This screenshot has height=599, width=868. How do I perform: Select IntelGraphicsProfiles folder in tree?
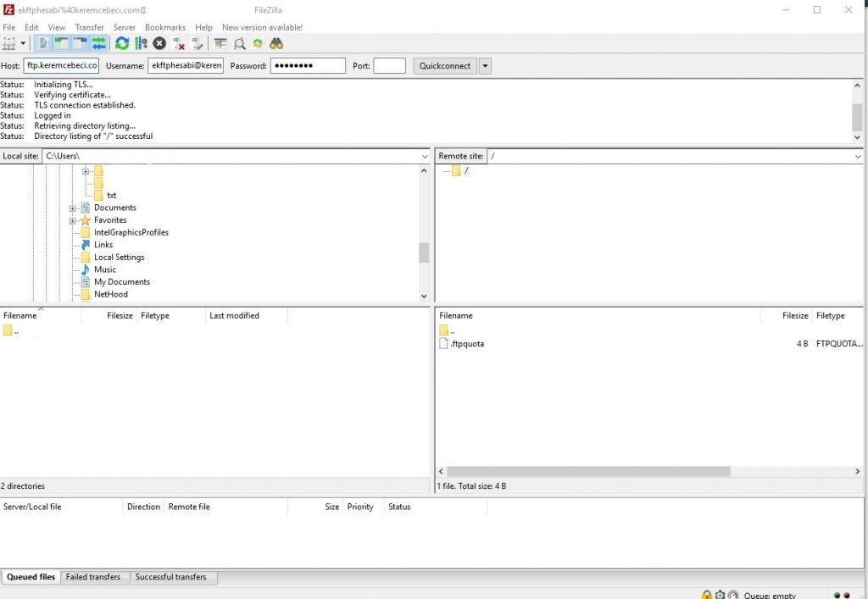tap(131, 232)
